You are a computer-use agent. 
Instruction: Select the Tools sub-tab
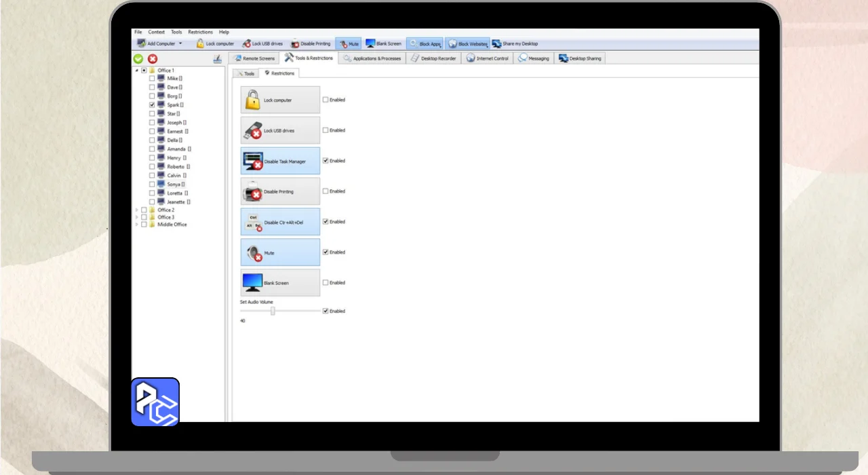(245, 73)
